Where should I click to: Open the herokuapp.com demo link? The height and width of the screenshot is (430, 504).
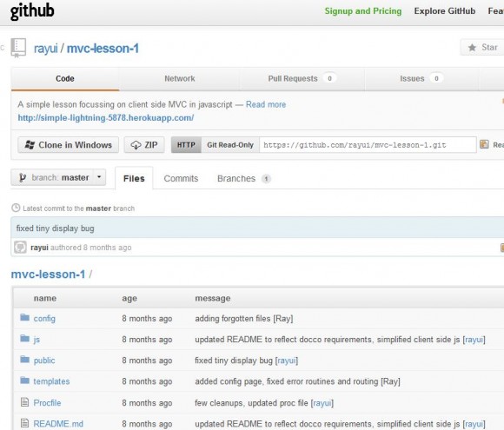click(106, 118)
